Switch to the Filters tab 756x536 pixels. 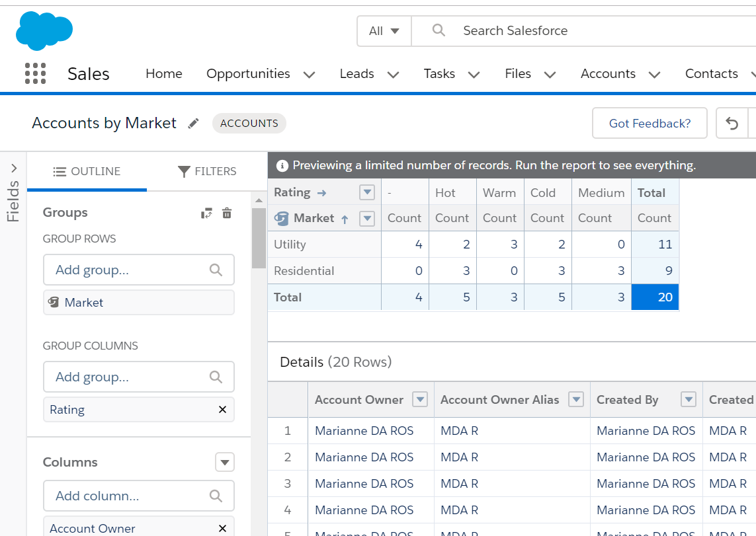[207, 172]
